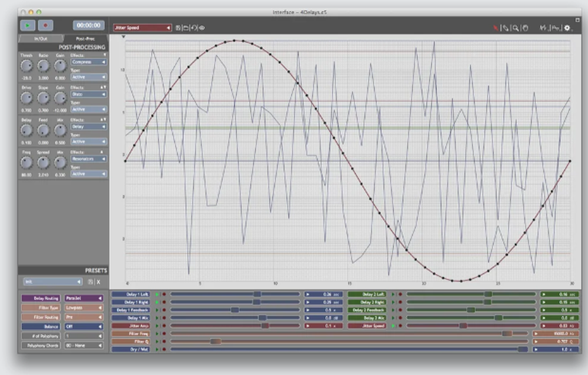The image size is (588, 375).
Task: Open the Polyphony Chords dropdown
Action: click(83, 346)
